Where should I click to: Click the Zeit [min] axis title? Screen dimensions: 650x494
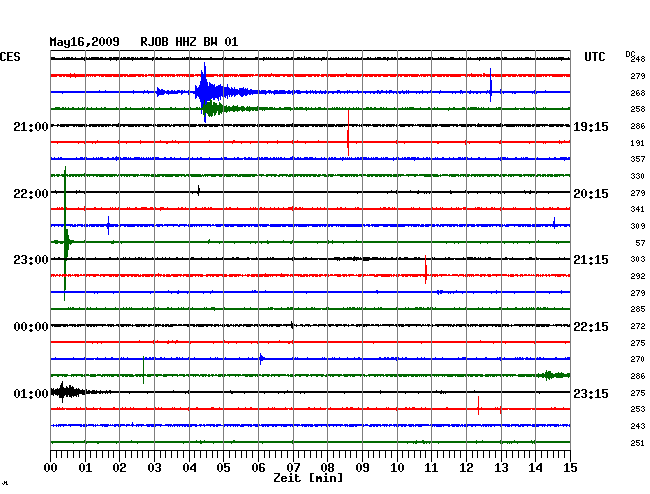[x=308, y=478]
